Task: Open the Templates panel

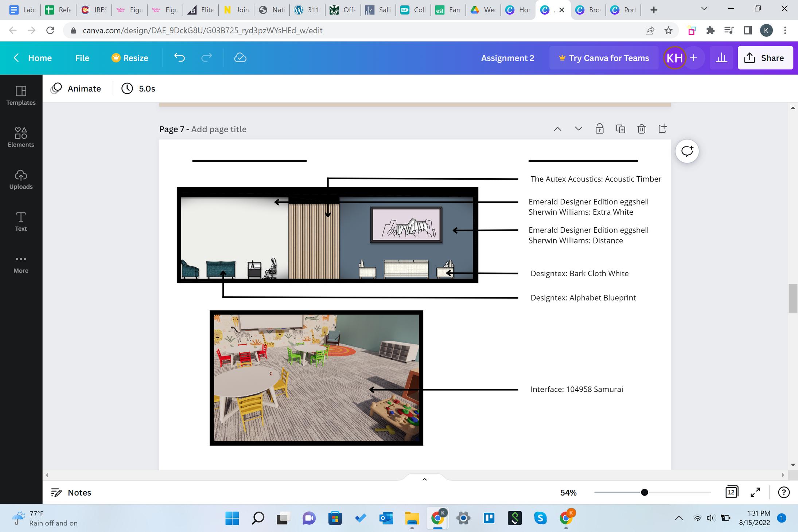Action: (x=21, y=95)
